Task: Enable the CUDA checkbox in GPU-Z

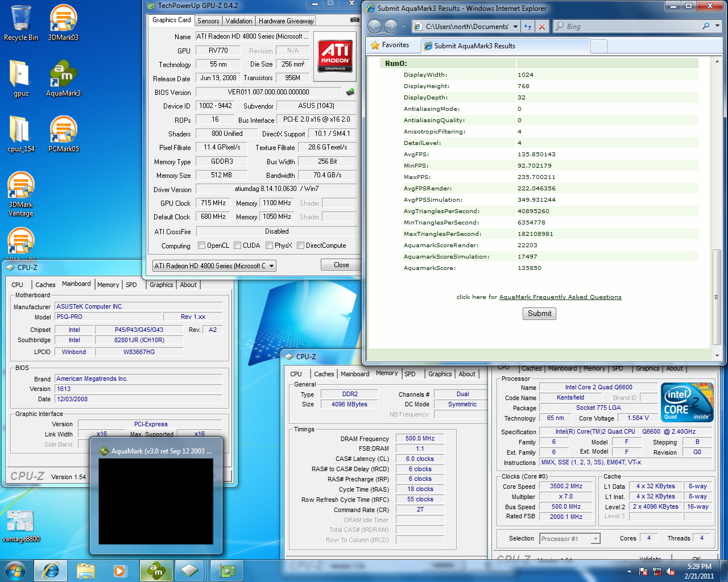Action: (x=237, y=246)
